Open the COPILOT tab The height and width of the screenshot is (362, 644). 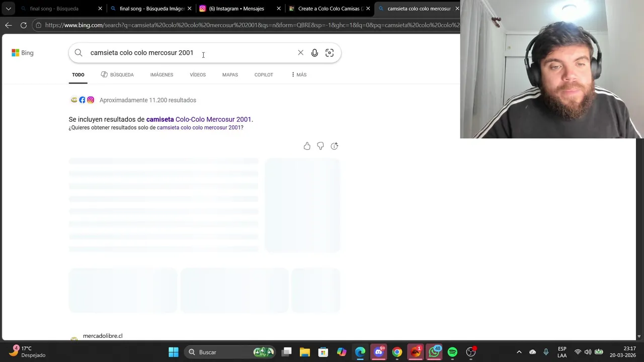click(264, 75)
